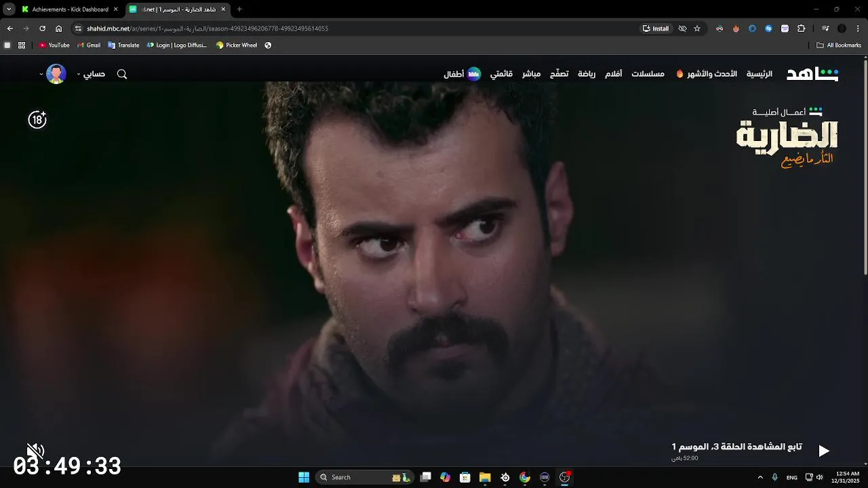Click the microphone tray icon
This screenshot has height=488, width=868.
(x=775, y=477)
